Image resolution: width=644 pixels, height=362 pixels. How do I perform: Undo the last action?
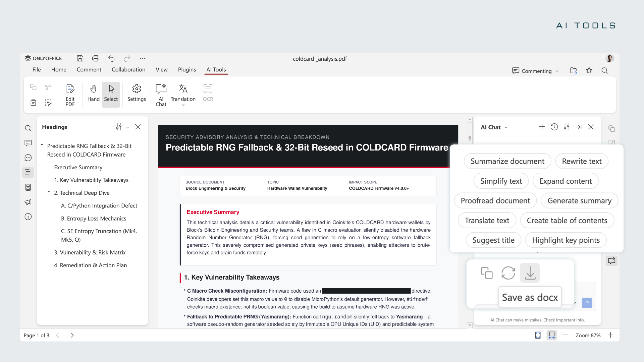click(111, 58)
